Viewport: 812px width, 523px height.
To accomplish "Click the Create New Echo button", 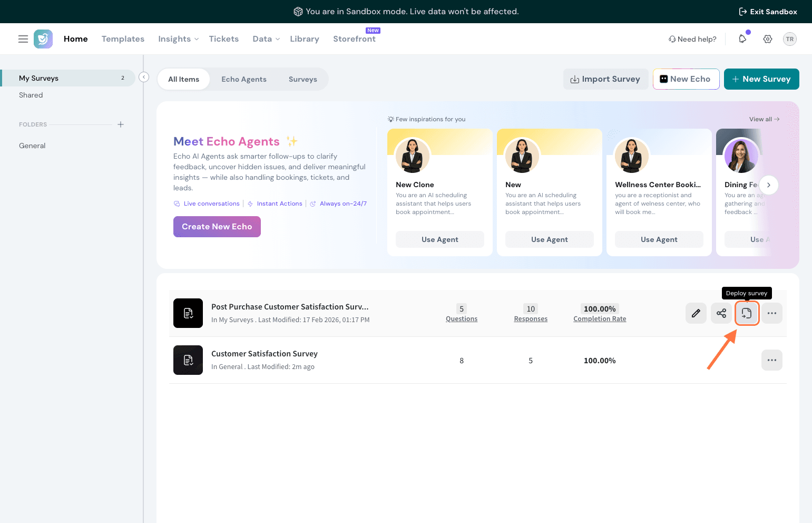I will (217, 227).
